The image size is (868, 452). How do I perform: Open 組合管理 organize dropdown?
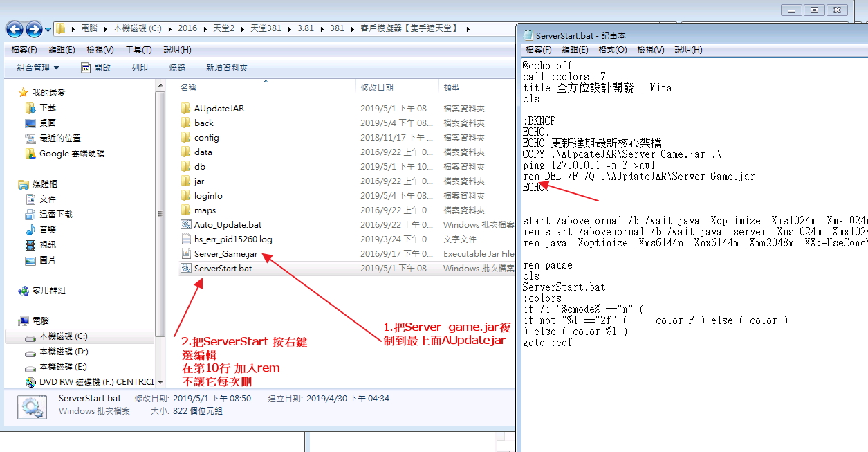(x=38, y=68)
